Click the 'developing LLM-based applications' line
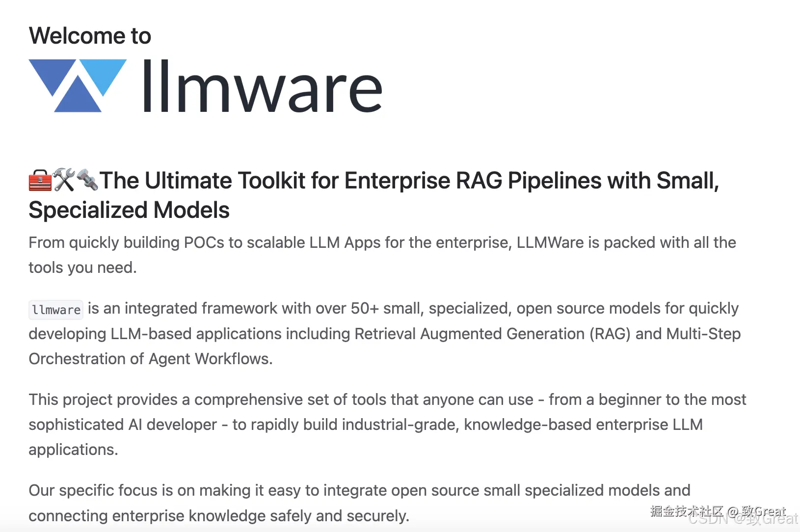800x532 pixels. (385, 334)
